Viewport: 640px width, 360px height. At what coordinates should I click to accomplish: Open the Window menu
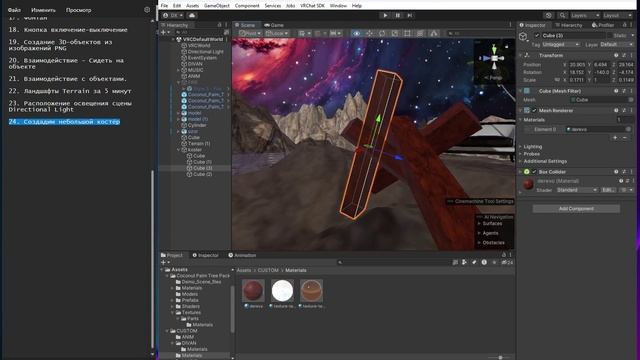point(338,6)
